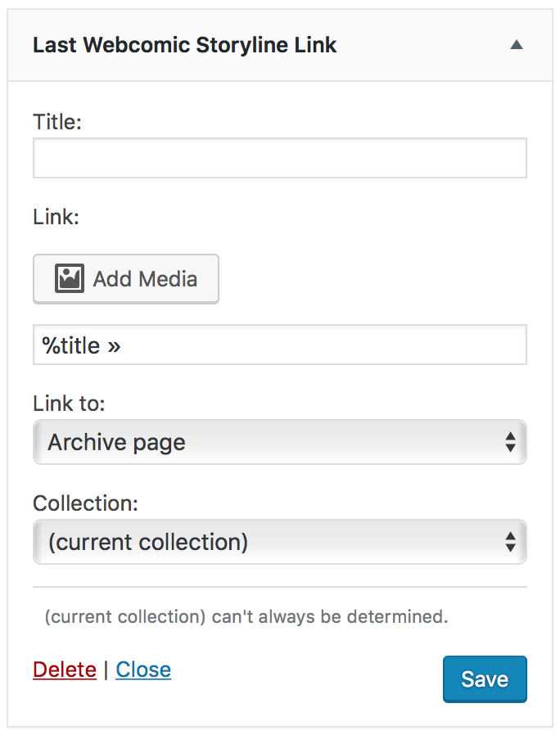Click the "Link:" field label
Image resolution: width=560 pixels, height=735 pixels.
pyautogui.click(x=56, y=217)
